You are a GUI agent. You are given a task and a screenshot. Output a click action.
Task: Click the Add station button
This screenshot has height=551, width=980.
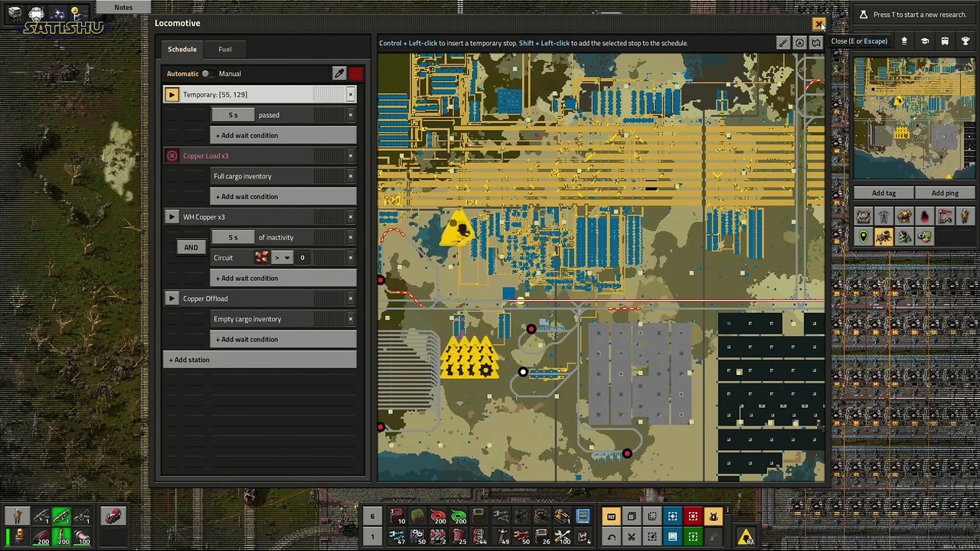[260, 360]
